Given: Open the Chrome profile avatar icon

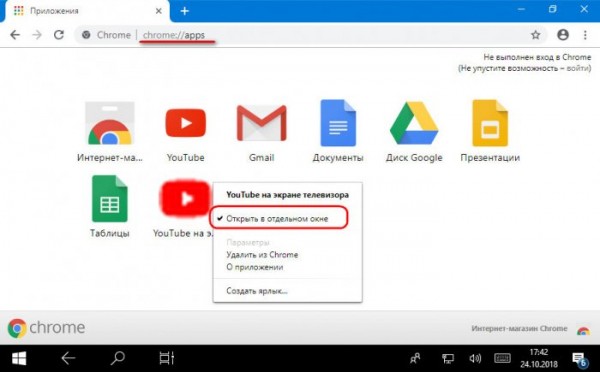Looking at the screenshot, I should tap(563, 35).
